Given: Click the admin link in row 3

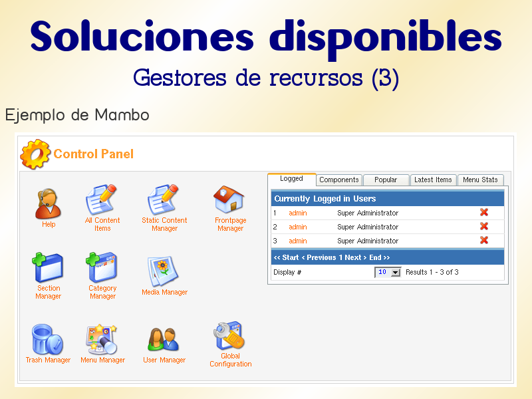Looking at the screenshot, I should (297, 241).
